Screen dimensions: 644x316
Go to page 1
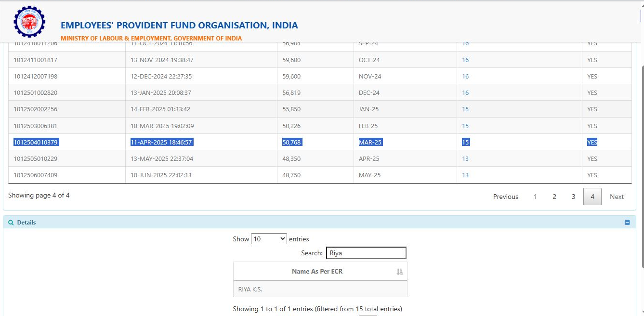tap(535, 197)
